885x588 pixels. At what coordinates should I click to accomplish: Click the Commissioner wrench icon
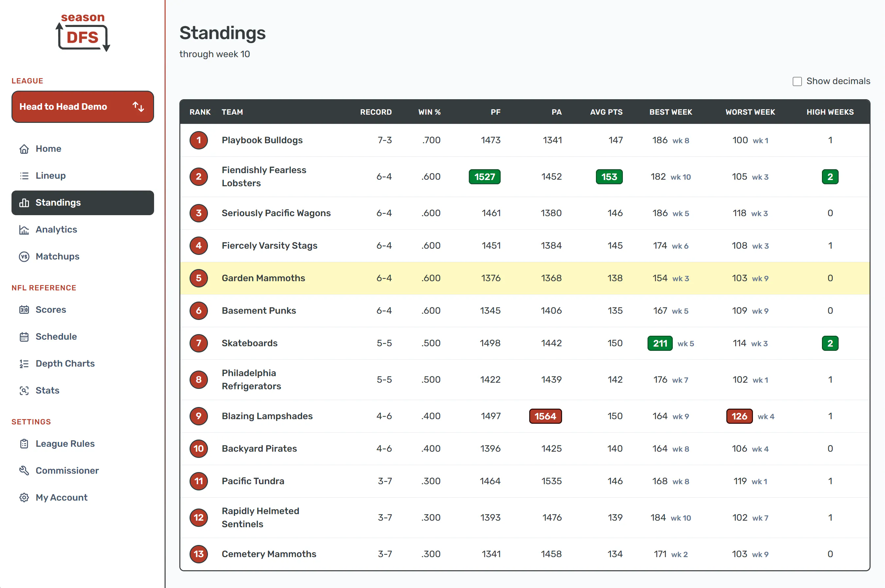(24, 471)
